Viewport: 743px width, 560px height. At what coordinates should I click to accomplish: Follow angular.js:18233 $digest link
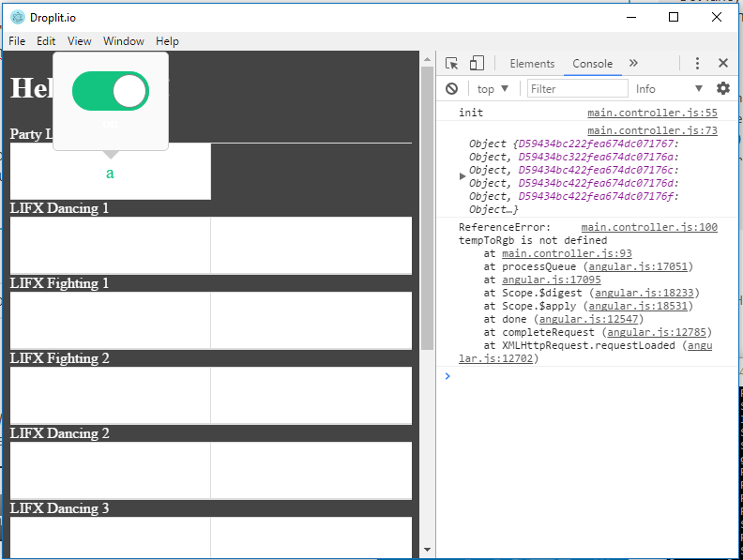[644, 294]
